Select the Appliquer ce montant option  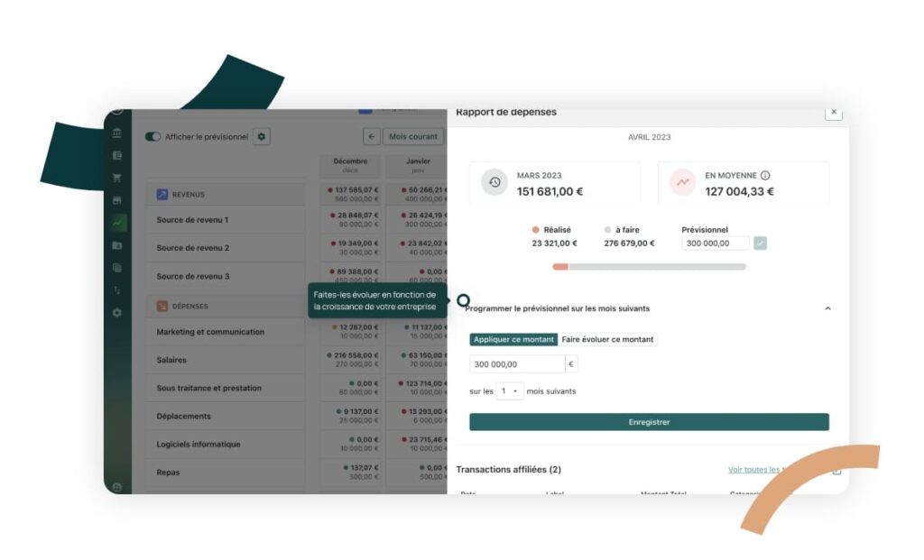[513, 340]
